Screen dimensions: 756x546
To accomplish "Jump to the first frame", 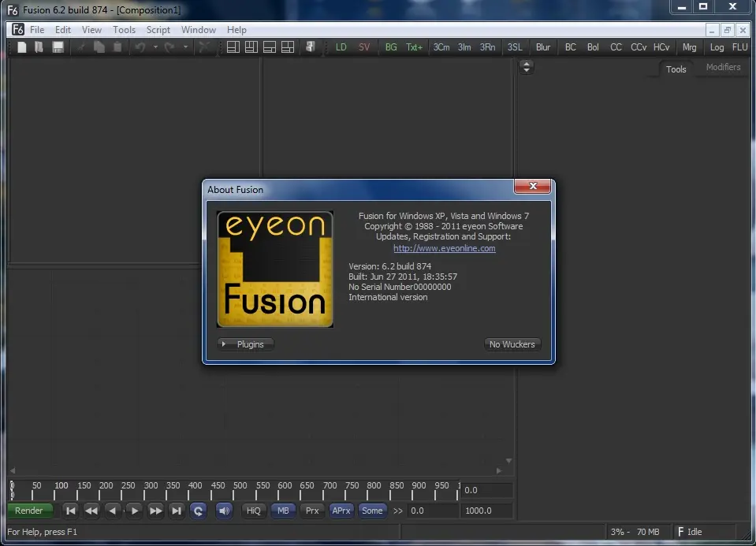I will (x=70, y=511).
